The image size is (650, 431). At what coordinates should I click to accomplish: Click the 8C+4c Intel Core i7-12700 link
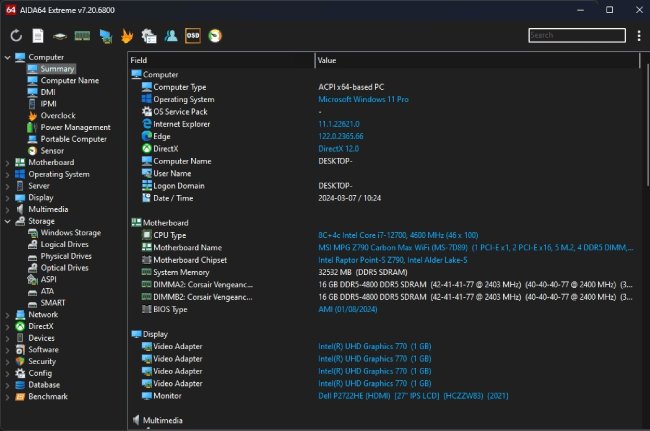[x=398, y=235]
